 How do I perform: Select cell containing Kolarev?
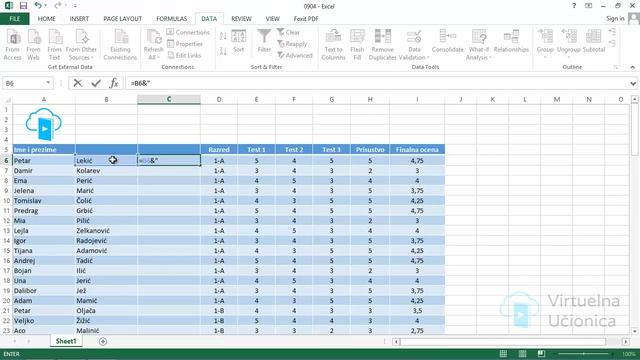coord(106,171)
